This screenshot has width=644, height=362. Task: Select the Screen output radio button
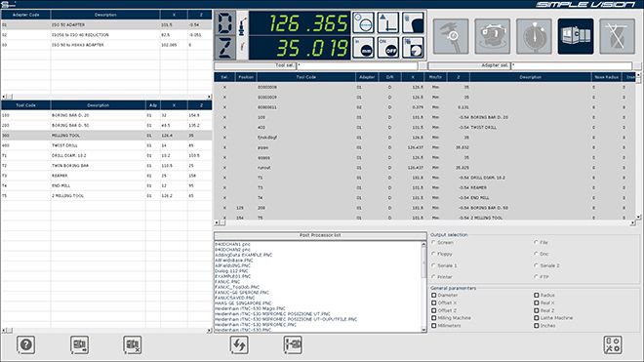(x=433, y=242)
